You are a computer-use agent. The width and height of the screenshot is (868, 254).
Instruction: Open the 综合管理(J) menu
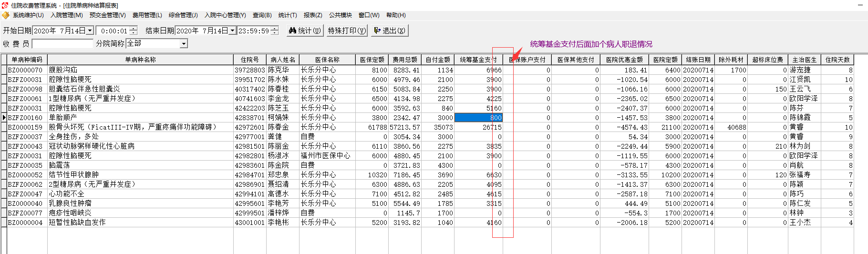point(183,15)
